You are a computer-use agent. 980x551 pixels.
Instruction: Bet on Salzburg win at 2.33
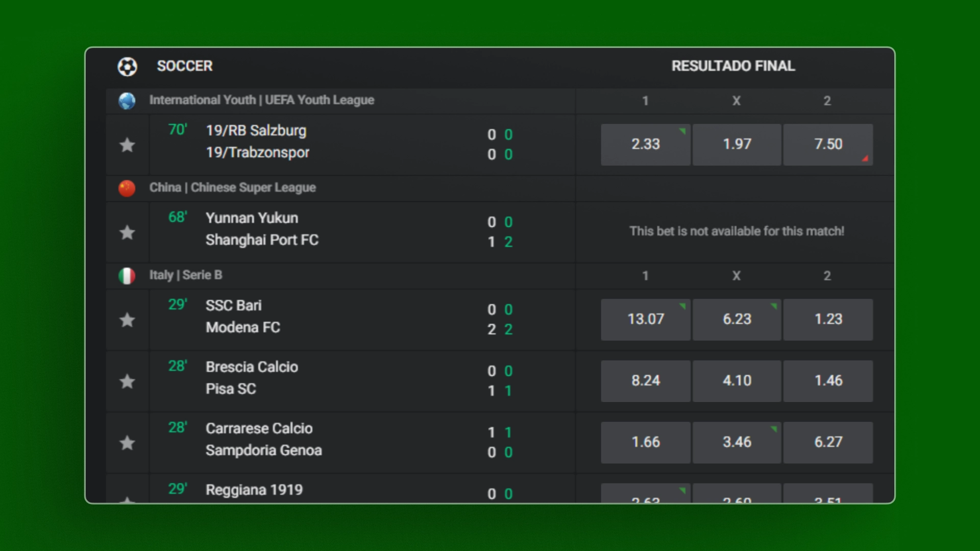[645, 144]
